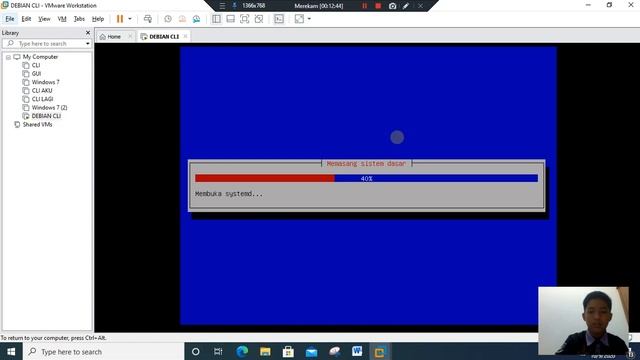Click the Pause virtual machine toolbar button

[x=120, y=19]
